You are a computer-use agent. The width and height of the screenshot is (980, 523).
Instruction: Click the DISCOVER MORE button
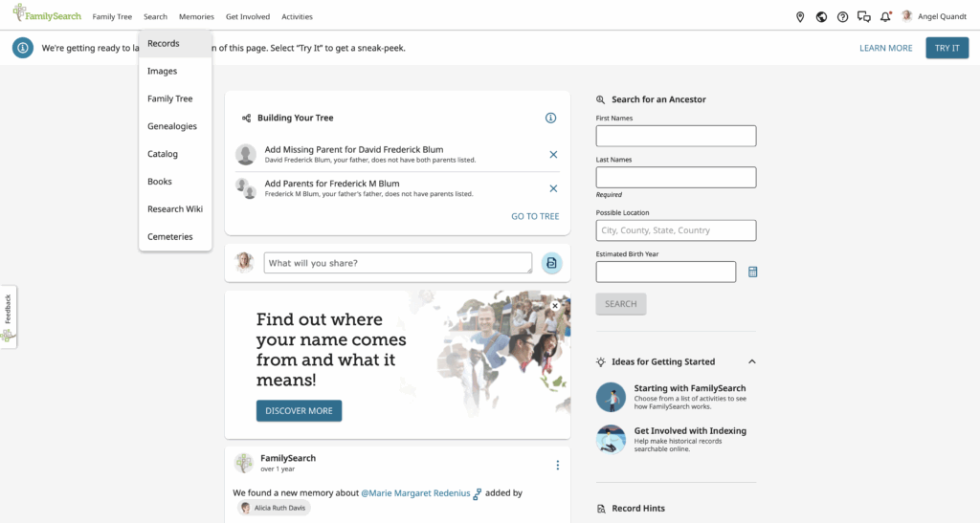click(299, 411)
